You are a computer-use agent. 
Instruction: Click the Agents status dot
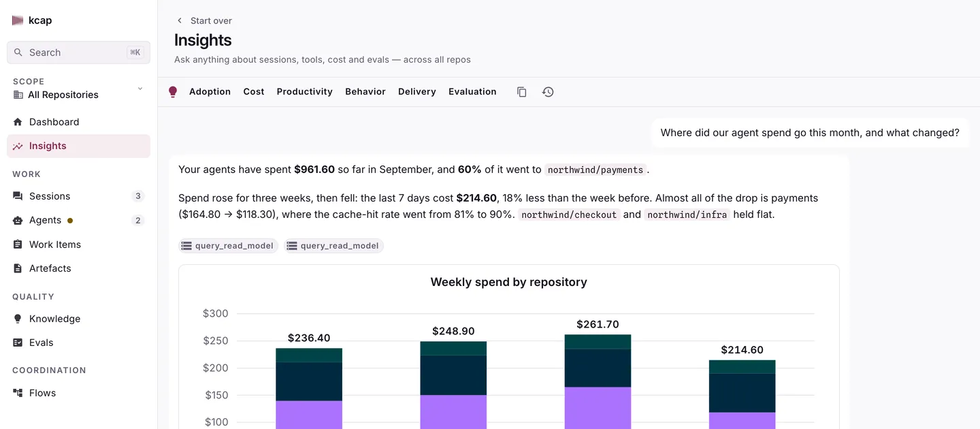click(x=70, y=221)
